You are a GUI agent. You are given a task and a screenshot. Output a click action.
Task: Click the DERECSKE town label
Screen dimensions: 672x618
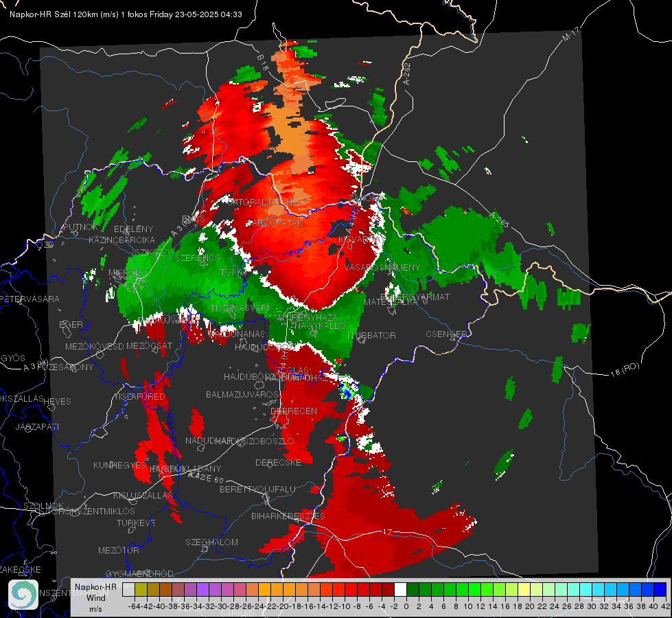[278, 462]
